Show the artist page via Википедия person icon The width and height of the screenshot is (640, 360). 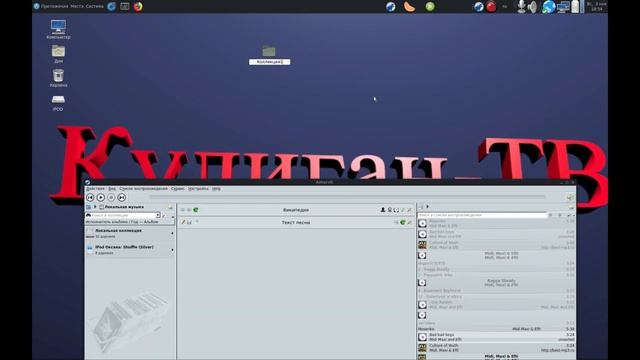[383, 210]
